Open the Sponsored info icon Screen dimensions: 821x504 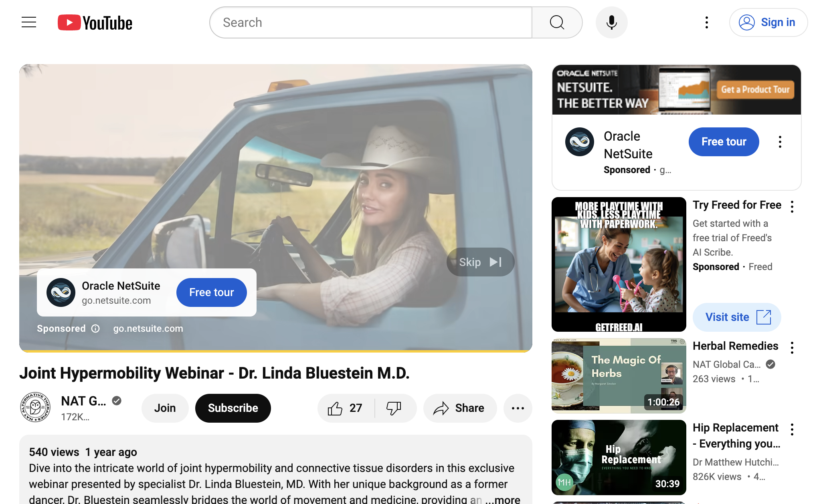tap(95, 329)
